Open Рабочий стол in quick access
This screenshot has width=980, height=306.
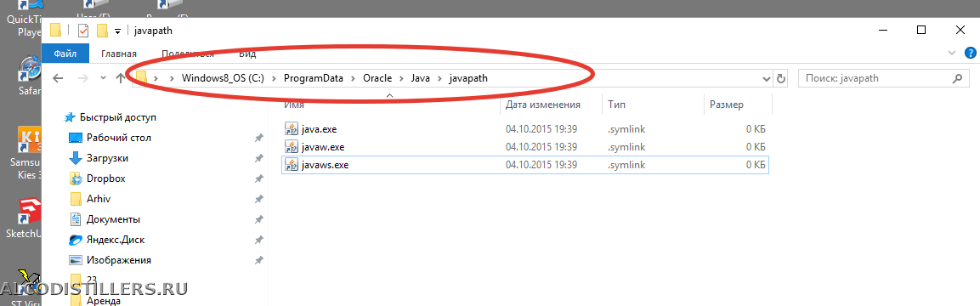coord(119,138)
